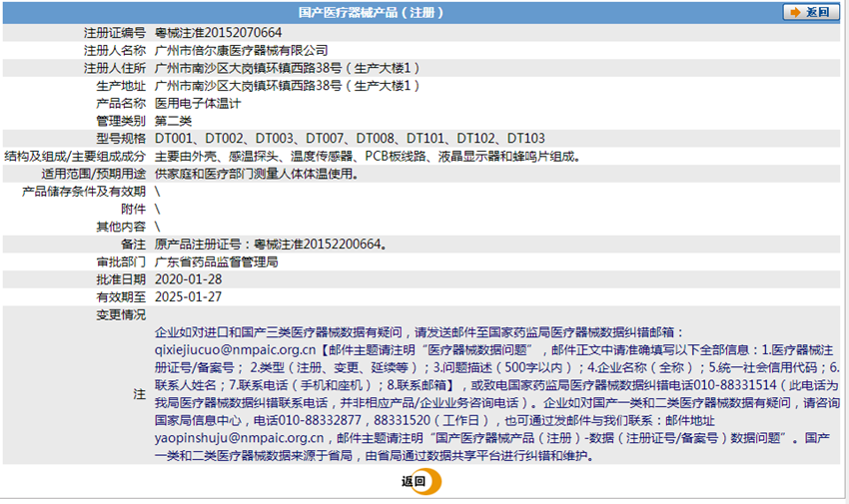Click the label 备注

coord(133,244)
